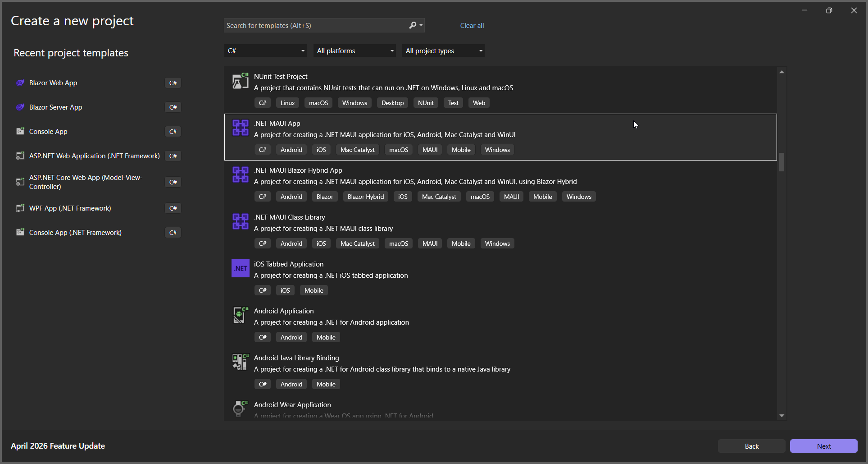
Task: Select the Android Application title
Action: 284,311
